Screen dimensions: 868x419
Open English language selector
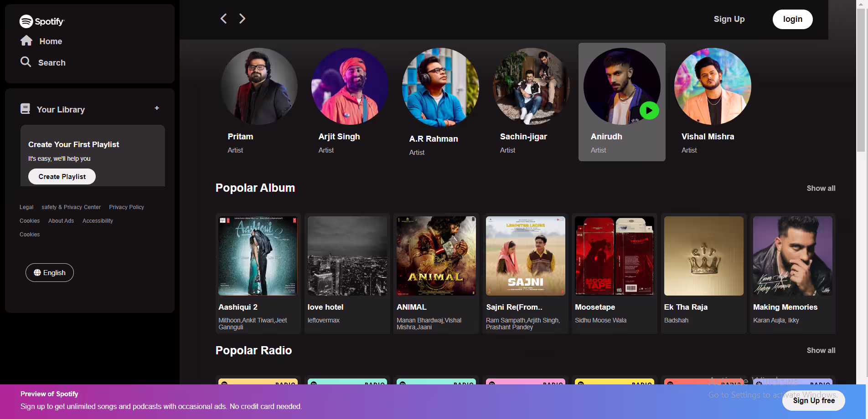[50, 272]
